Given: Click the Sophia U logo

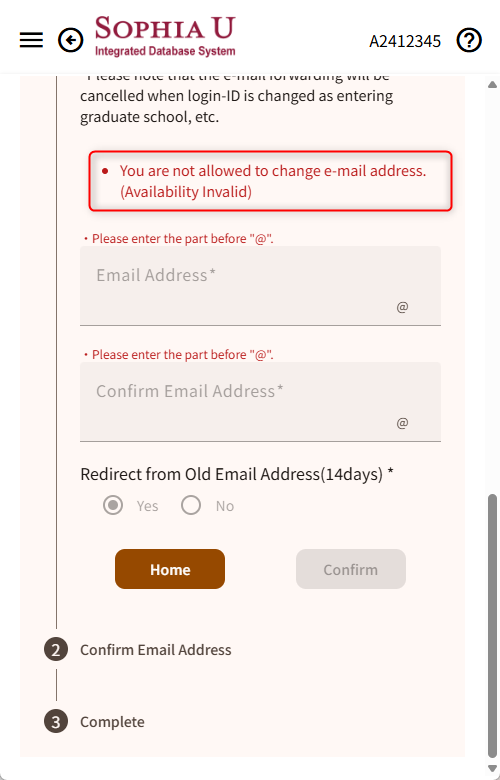Looking at the screenshot, I should click(165, 37).
